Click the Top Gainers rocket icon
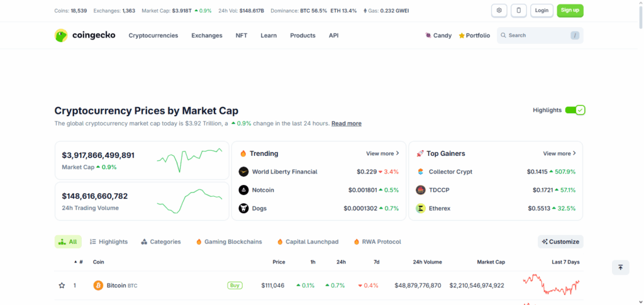Screen dimensions: 644x305 click(419, 153)
